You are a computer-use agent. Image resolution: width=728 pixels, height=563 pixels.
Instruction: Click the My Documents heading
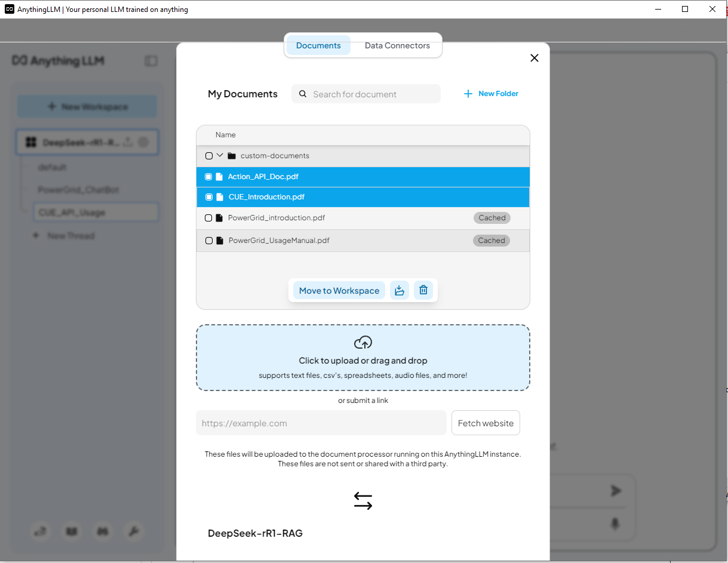[x=242, y=94]
